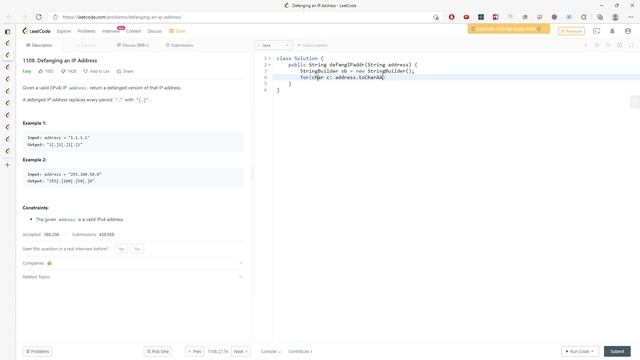This screenshot has height=360, width=640.
Task: Click the problem title 'Defanging an IP Address'
Action: tap(67, 60)
